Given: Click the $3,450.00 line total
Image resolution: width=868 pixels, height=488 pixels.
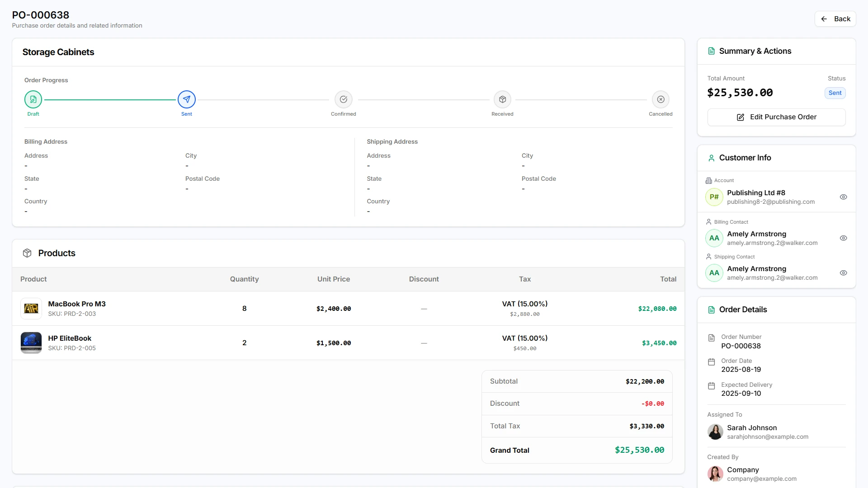Looking at the screenshot, I should click(x=659, y=343).
